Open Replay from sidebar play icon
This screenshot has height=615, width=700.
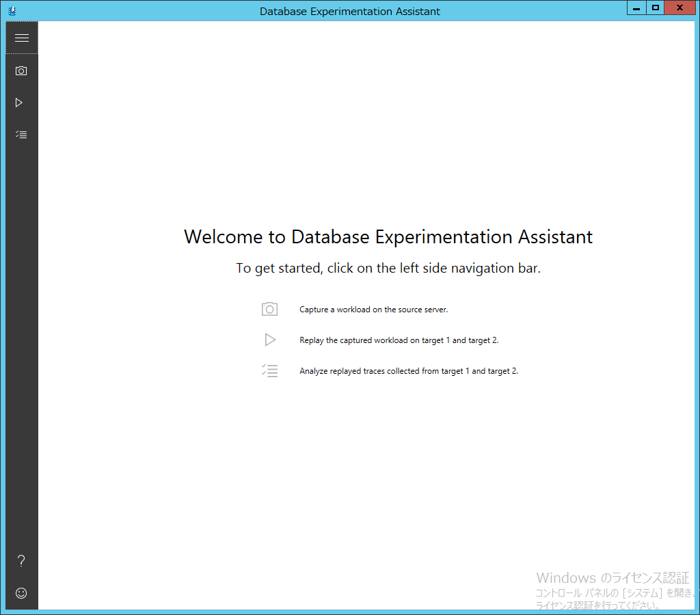coord(18,102)
